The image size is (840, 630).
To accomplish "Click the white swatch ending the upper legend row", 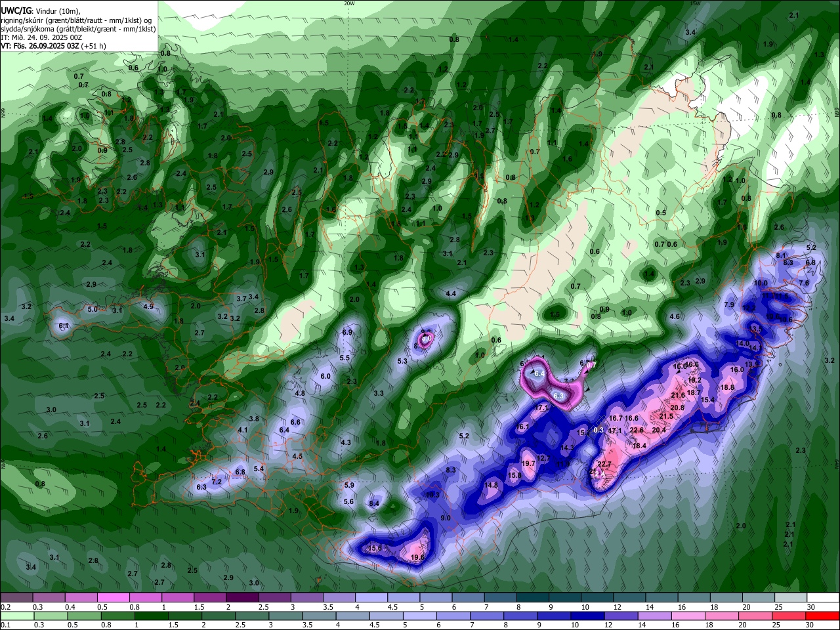I will point(822,597).
